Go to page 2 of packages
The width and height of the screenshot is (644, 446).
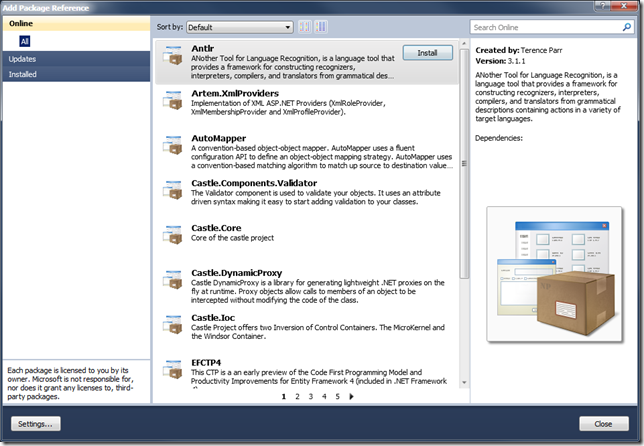click(x=297, y=396)
